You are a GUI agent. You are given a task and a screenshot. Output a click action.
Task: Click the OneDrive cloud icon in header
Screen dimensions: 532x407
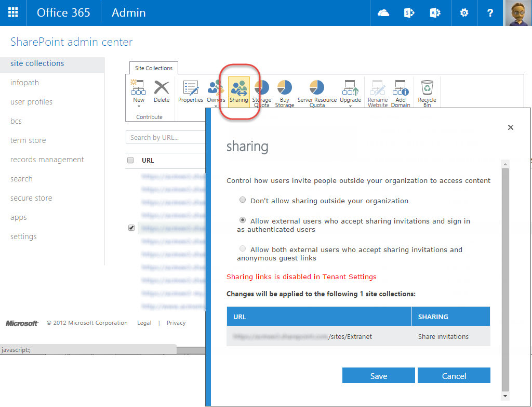click(x=383, y=13)
